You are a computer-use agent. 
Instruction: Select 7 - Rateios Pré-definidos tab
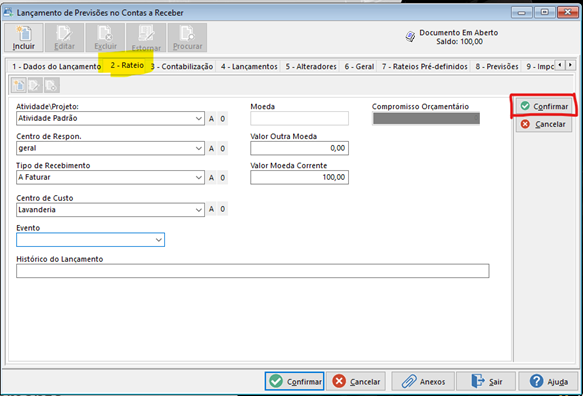tap(424, 67)
